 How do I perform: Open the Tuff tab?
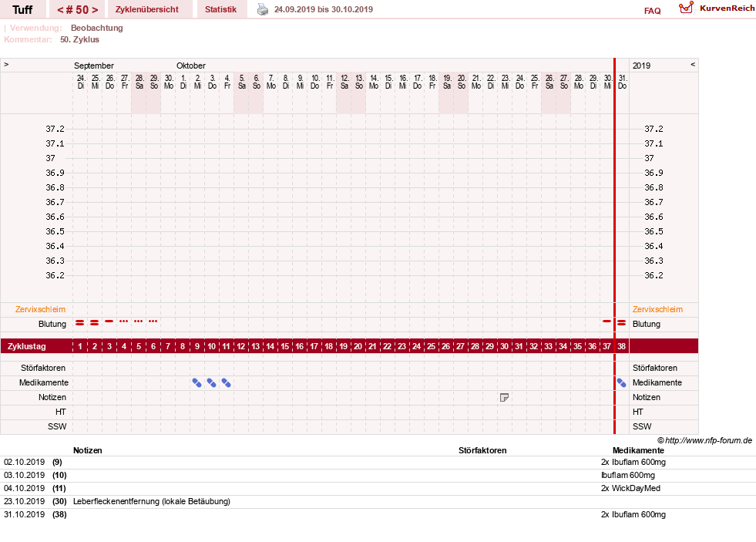coord(22,10)
